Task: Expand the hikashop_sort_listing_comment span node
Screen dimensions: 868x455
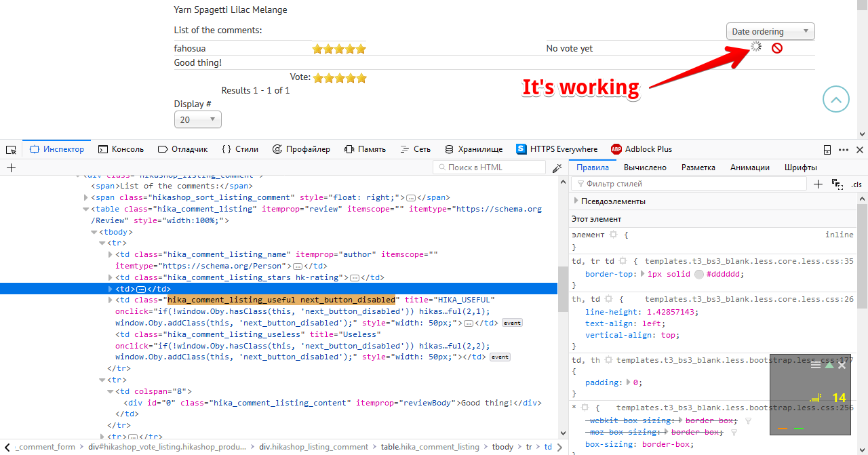Action: pos(85,197)
